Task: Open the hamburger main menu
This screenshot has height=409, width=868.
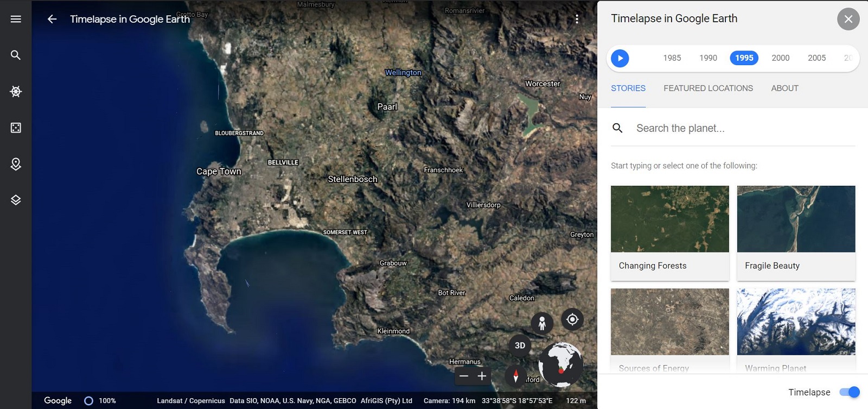Action: coord(16,19)
